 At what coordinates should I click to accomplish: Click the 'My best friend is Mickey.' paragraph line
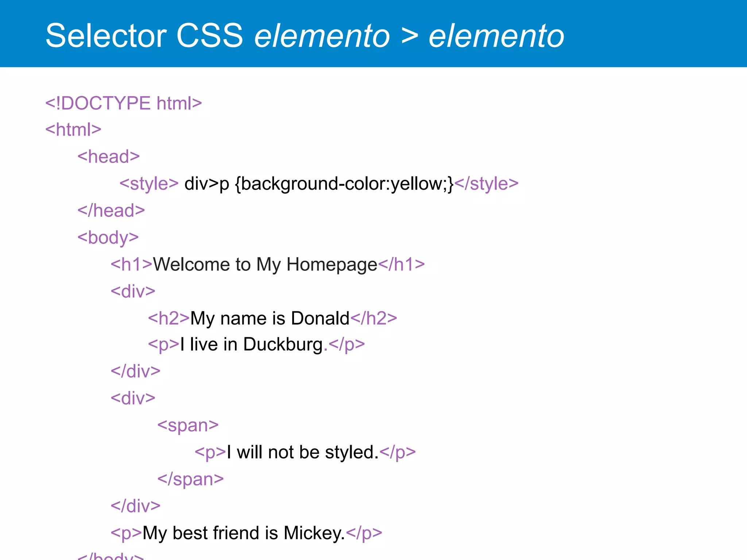pyautogui.click(x=247, y=533)
